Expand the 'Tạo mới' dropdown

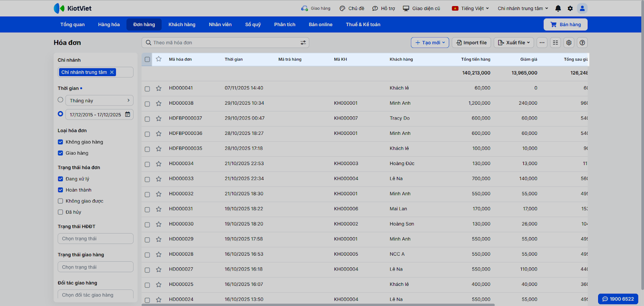pyautogui.click(x=430, y=43)
